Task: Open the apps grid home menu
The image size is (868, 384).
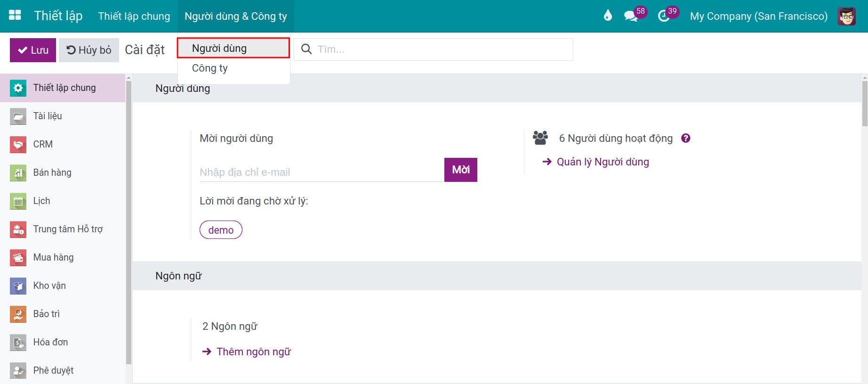Action: [15, 15]
